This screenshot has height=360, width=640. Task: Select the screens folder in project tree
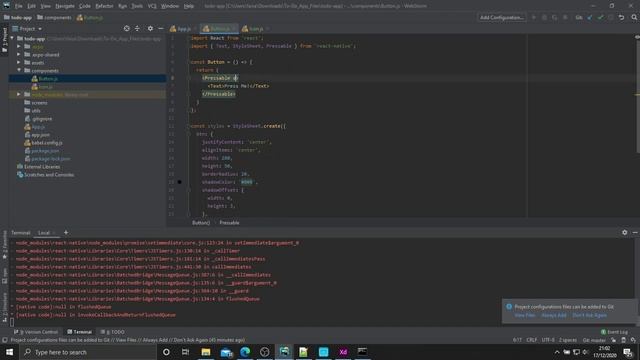coord(39,102)
